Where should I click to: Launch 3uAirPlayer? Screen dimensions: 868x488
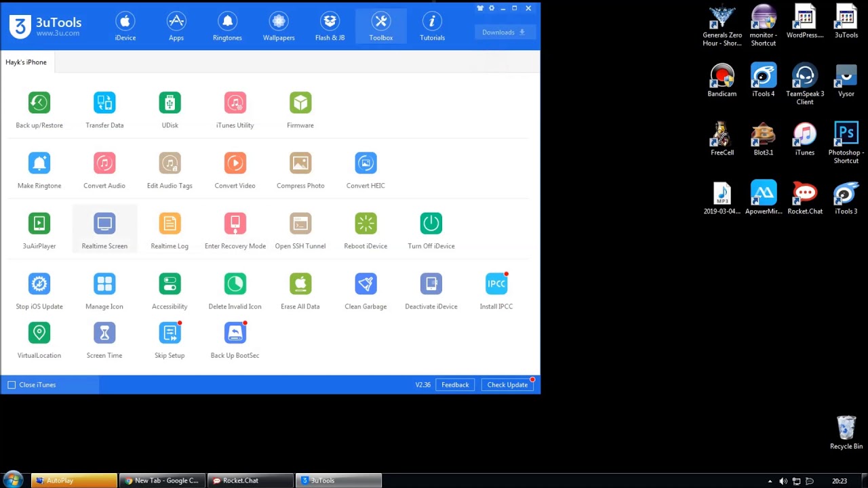39,231
